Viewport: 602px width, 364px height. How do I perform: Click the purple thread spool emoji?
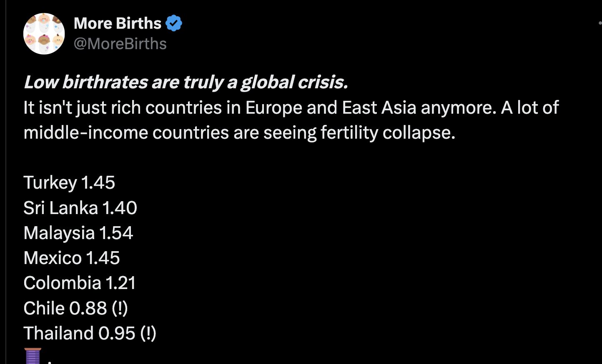point(33,357)
